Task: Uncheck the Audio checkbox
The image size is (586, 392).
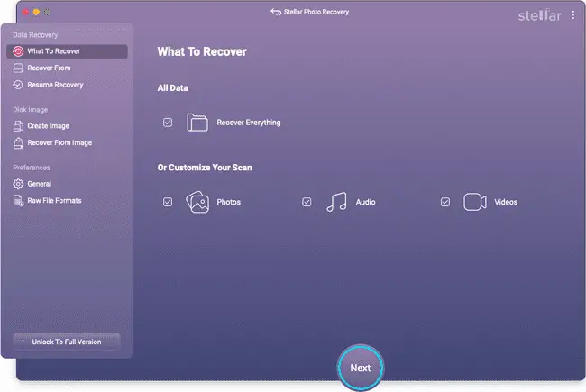Action: [x=307, y=202]
